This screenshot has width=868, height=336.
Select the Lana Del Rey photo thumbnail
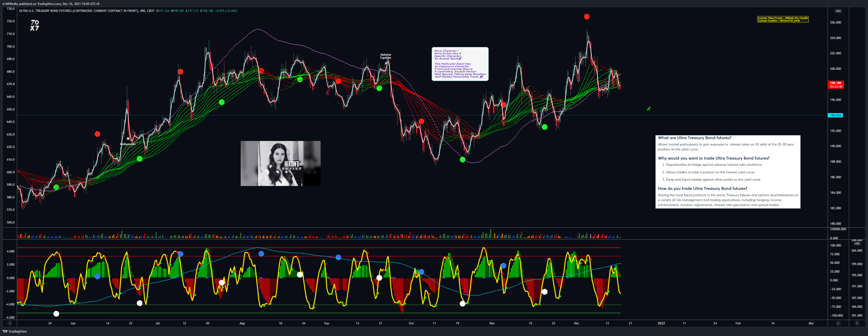[280, 163]
